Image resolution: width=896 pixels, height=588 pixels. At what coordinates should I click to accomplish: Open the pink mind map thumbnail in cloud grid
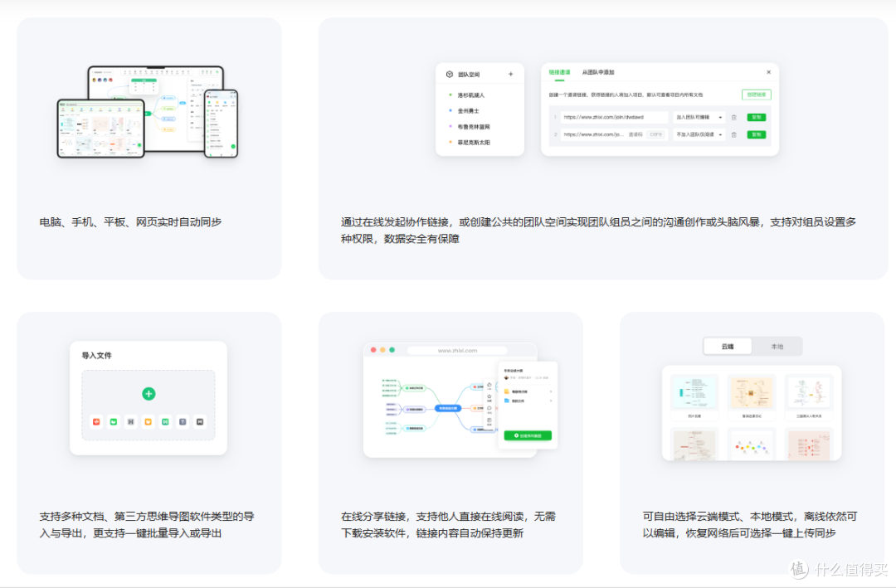pos(809,445)
